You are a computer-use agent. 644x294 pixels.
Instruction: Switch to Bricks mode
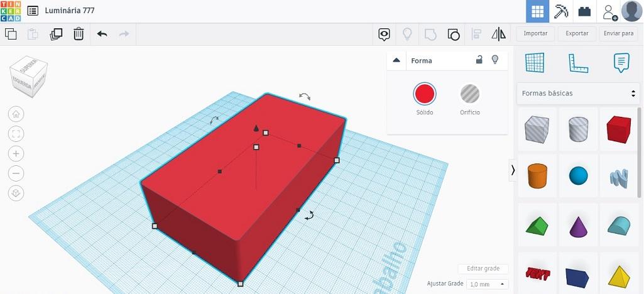point(584,11)
